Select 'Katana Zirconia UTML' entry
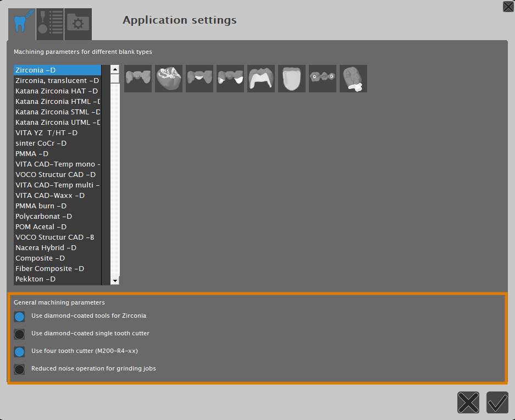The image size is (515, 420). click(58, 122)
